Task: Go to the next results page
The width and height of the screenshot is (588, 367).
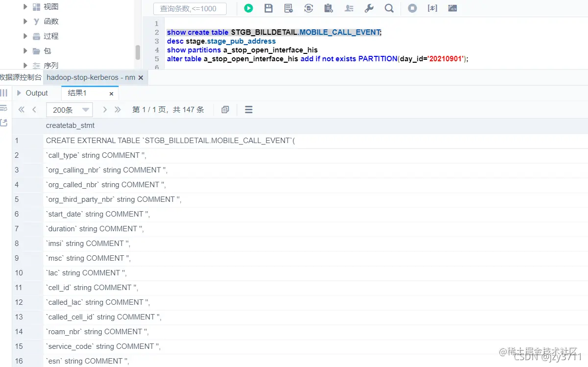Action: (105, 110)
